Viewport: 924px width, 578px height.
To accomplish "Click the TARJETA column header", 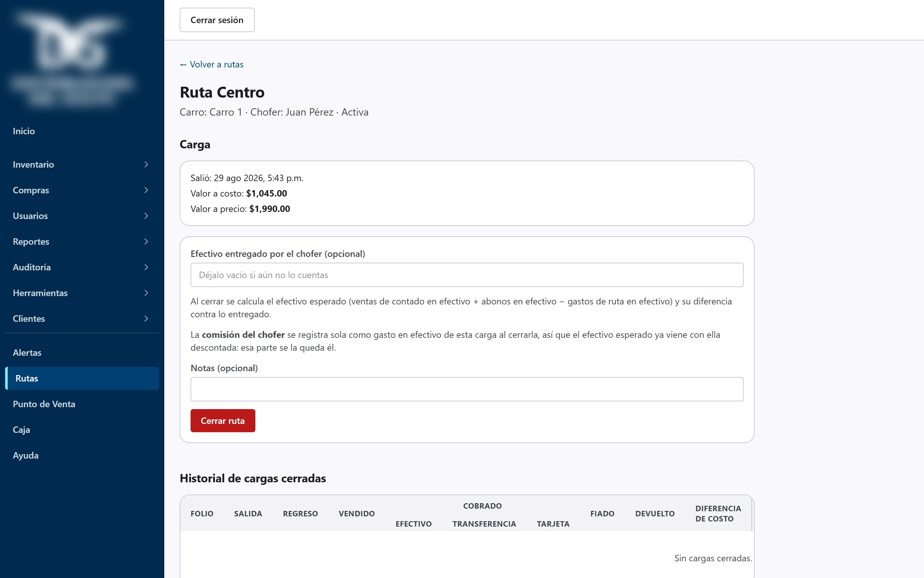I will click(x=553, y=524).
